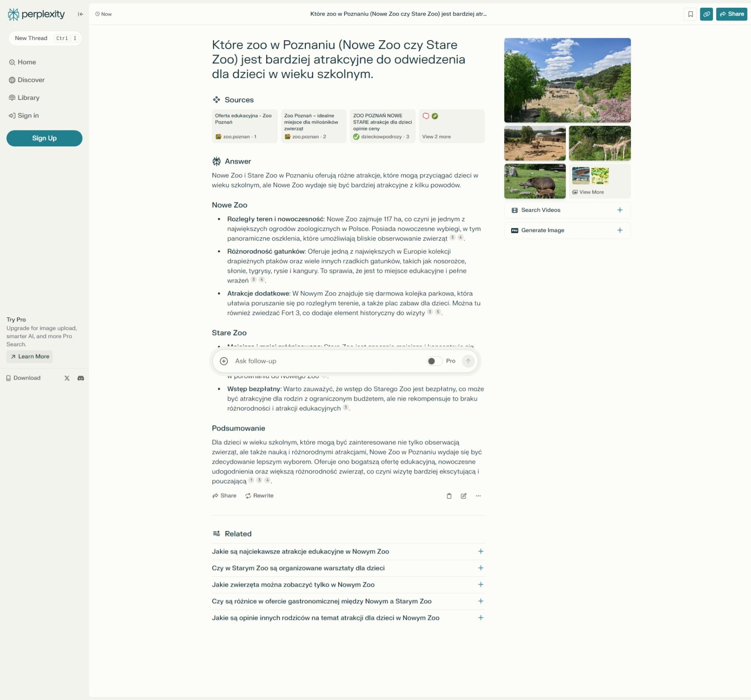751x700 pixels.
Task: Open Perplexity X (Twitter) page
Action: coord(67,378)
